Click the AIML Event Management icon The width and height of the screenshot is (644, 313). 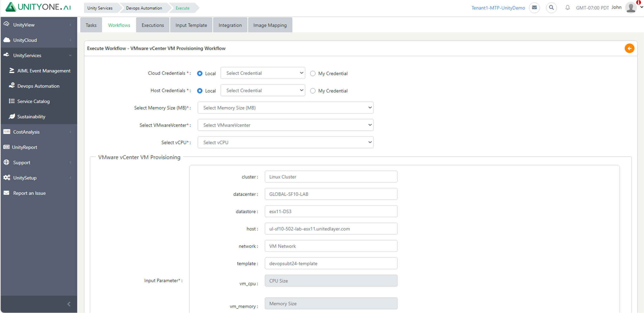[x=11, y=70]
